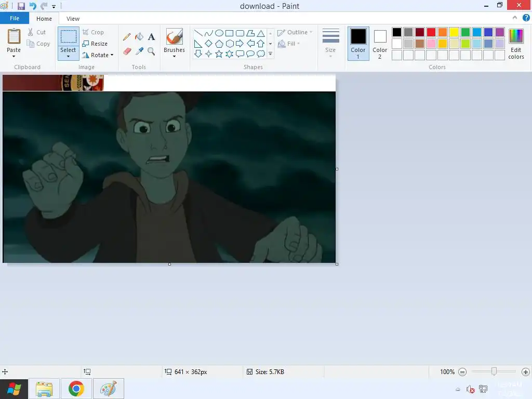Activate Color 1 foreground selector

[x=358, y=44]
